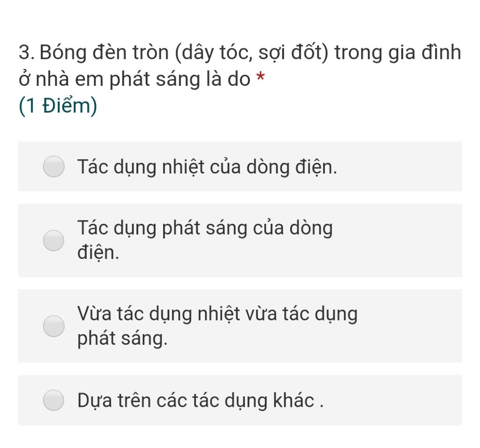The width and height of the screenshot is (480, 448).
Task: Click the answer text 'Tác dụng phát sáng của dòng'
Action: 205,228
